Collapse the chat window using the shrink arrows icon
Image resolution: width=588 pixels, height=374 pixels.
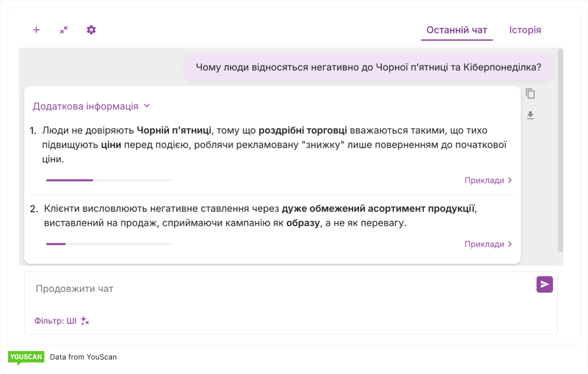coord(63,29)
